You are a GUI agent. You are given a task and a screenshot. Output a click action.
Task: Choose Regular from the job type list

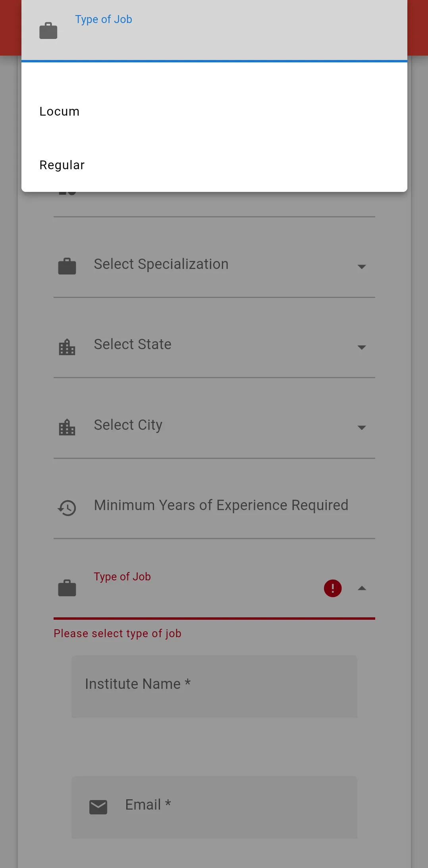click(x=62, y=165)
